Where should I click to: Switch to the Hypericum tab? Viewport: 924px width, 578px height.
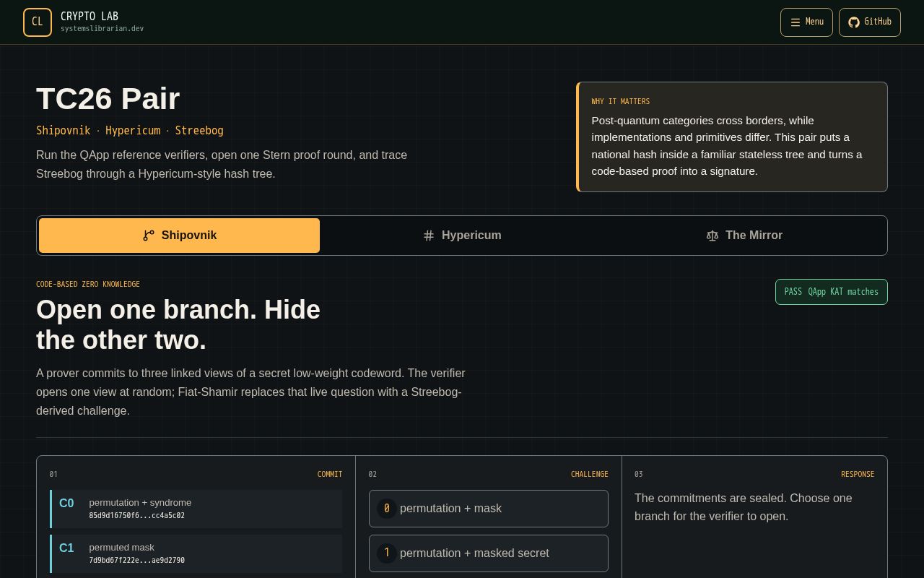pos(462,236)
